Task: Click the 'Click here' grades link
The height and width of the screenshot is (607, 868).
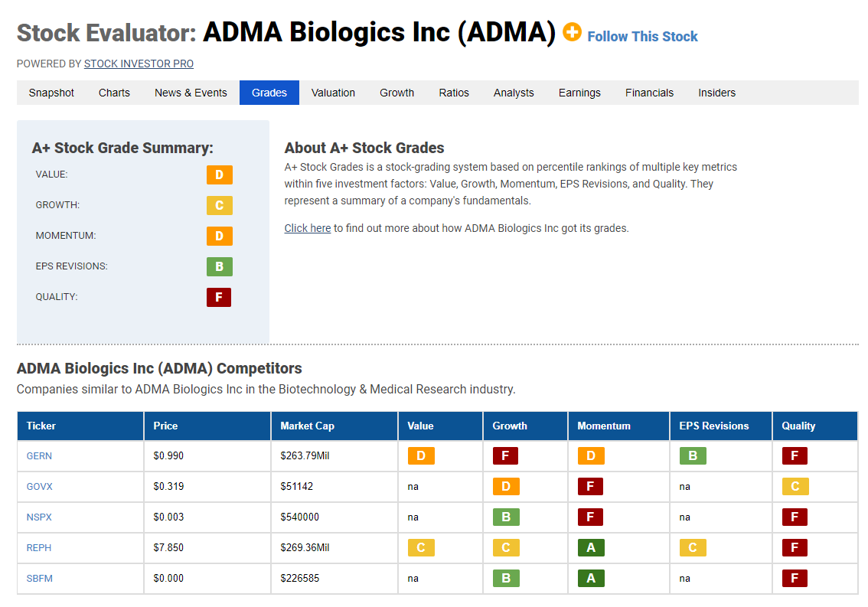Action: tap(308, 228)
